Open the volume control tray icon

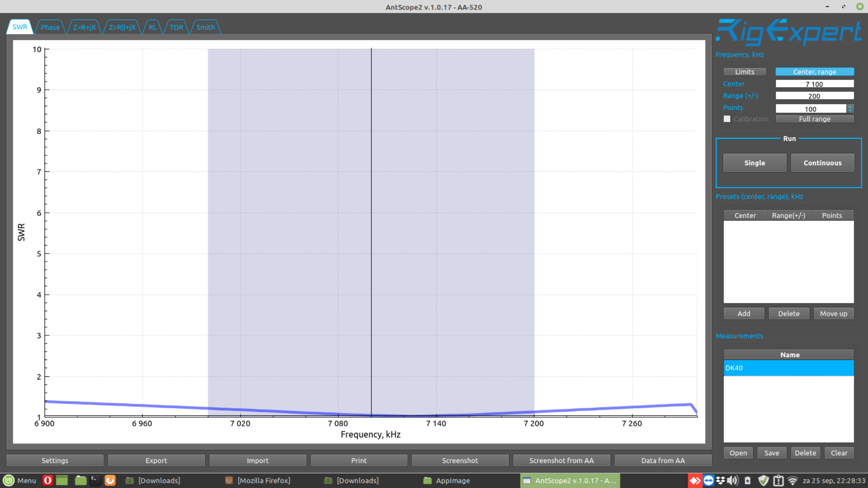tap(732, 480)
